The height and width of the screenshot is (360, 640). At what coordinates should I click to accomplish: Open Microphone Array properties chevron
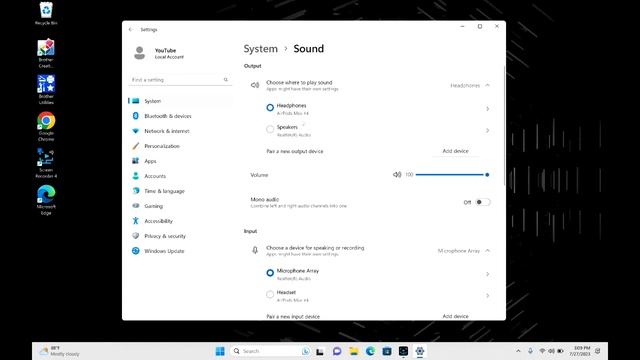(487, 274)
